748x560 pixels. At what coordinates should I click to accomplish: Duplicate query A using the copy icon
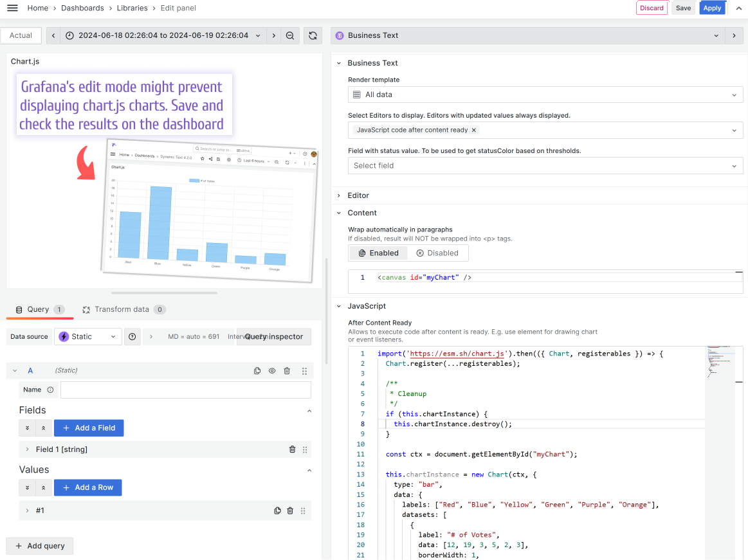257,371
